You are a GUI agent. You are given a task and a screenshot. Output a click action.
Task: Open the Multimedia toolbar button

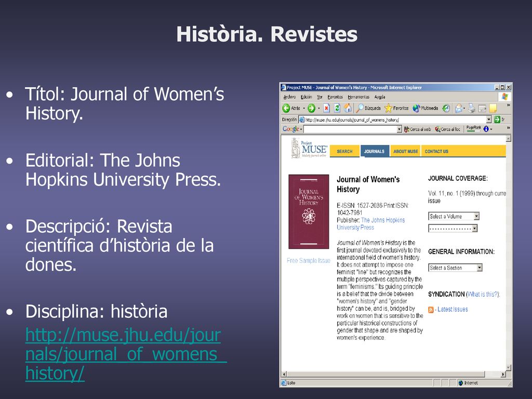tap(425, 108)
